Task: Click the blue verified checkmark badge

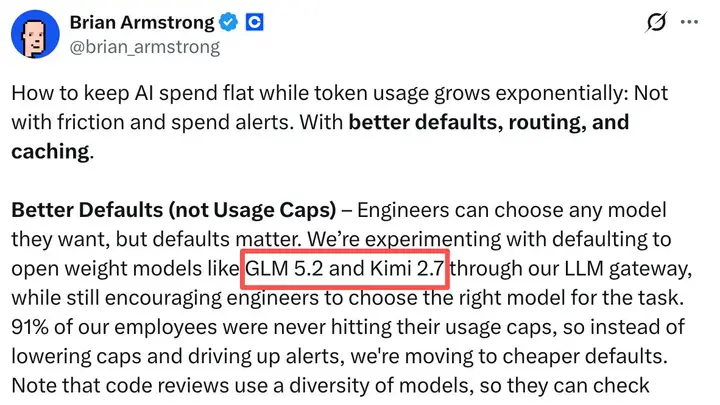Action: [x=228, y=22]
